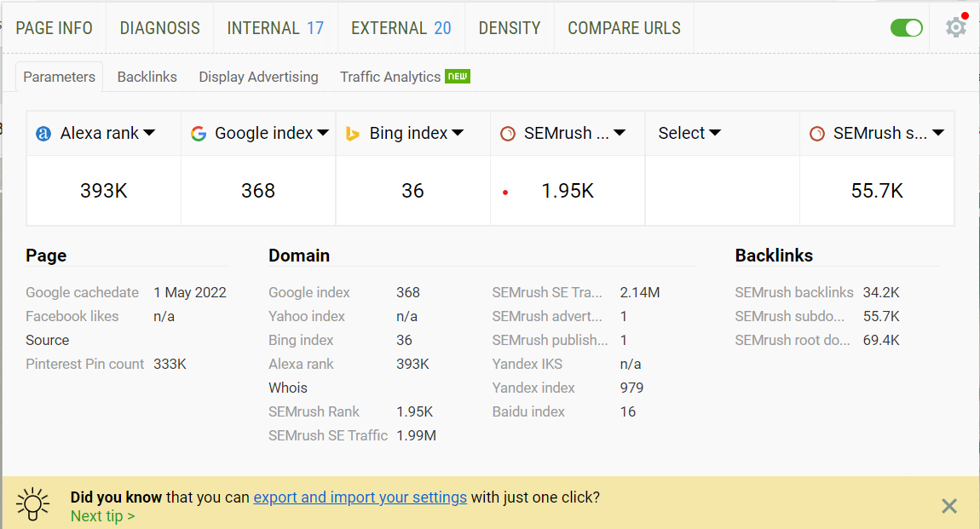Click the SEMrush Rank column logo icon
Image resolution: width=980 pixels, height=529 pixels.
(508, 134)
